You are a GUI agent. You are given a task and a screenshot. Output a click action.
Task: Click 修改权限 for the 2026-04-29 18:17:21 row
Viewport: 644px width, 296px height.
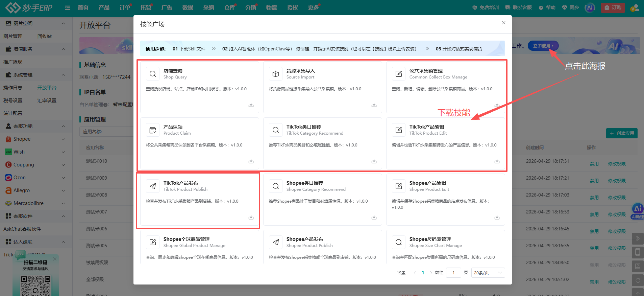617,181
